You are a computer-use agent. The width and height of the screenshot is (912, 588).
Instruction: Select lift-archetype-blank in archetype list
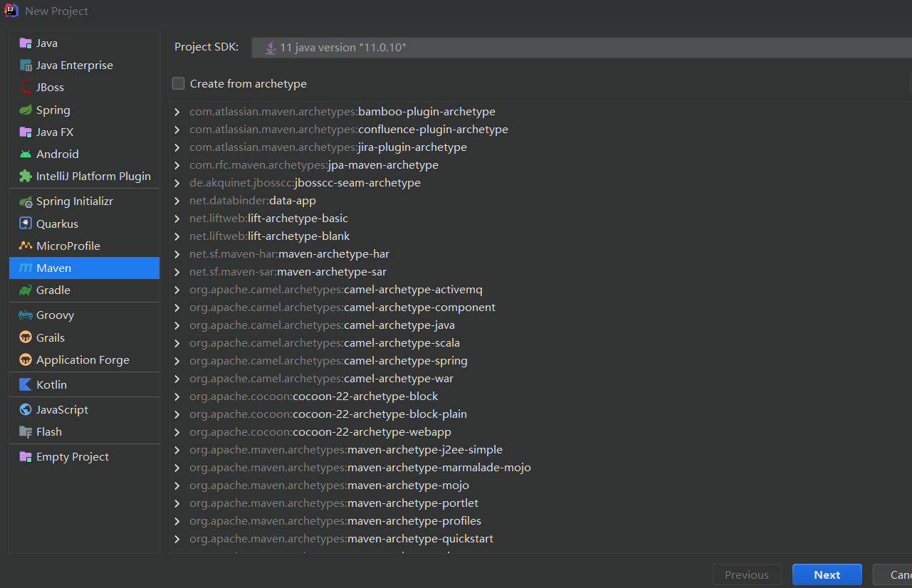tap(540, 236)
